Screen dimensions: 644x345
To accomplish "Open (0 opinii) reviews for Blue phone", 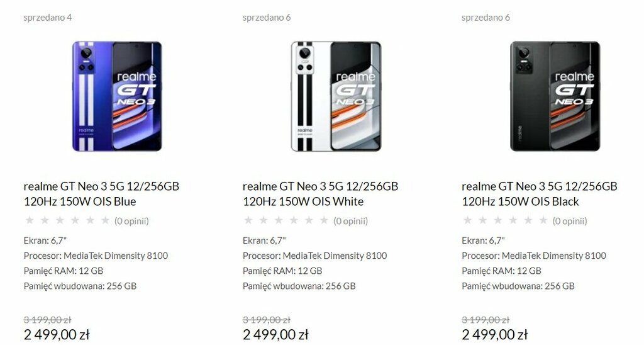I will (x=131, y=221).
